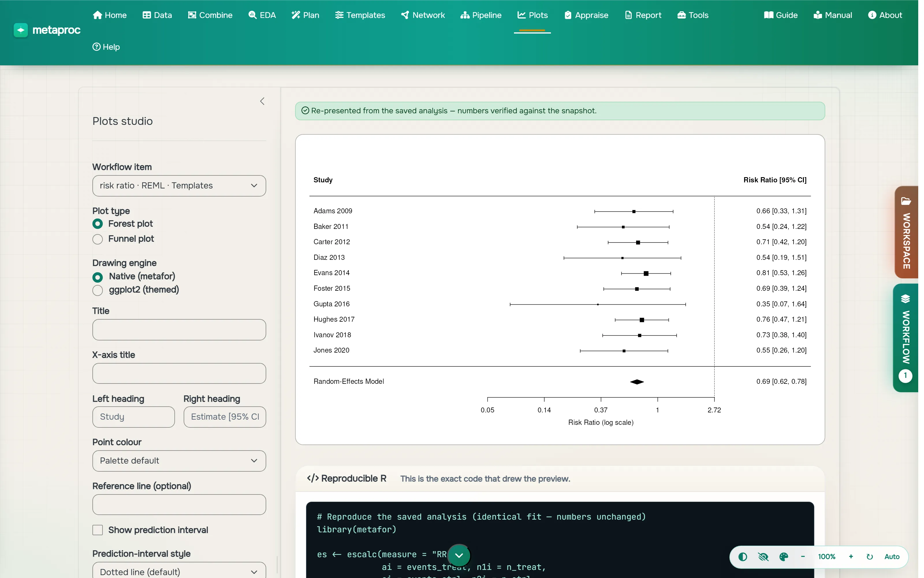Click the Network share icon

(x=405, y=15)
